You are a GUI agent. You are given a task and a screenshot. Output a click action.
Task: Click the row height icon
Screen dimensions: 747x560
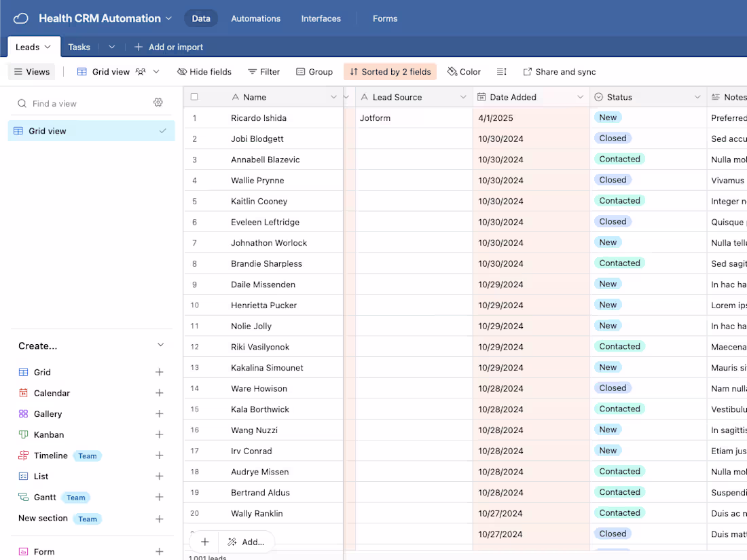click(500, 71)
